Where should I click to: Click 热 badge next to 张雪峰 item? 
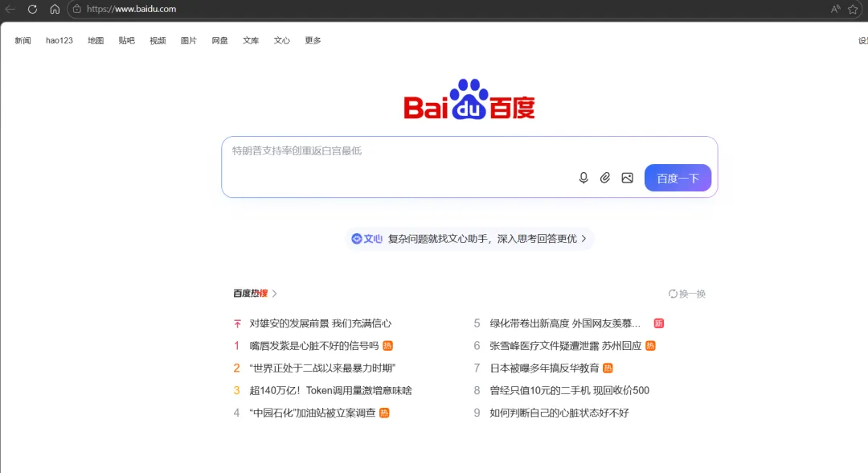click(x=650, y=346)
